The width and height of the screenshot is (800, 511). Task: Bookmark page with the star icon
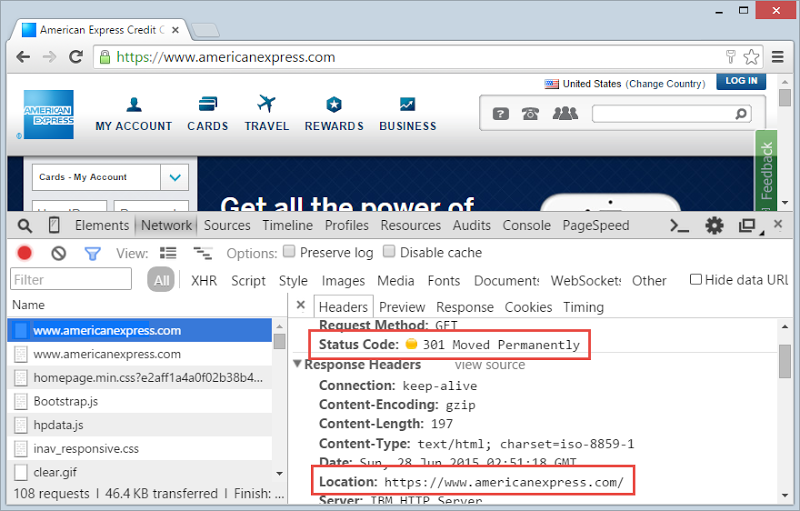coord(751,57)
